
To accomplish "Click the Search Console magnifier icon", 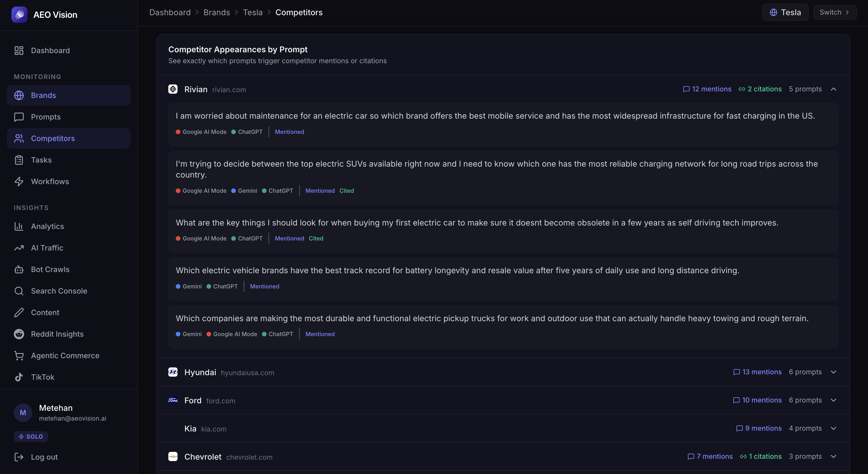I will point(19,291).
